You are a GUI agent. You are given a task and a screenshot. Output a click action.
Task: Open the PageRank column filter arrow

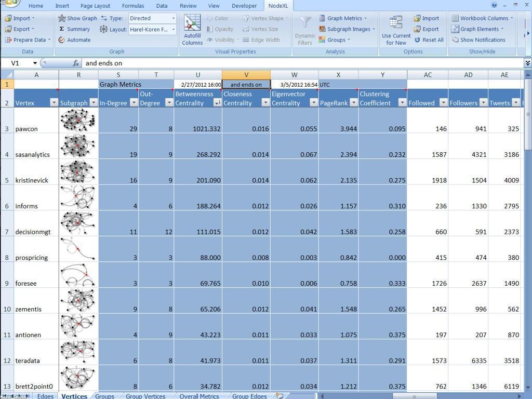pyautogui.click(x=353, y=102)
